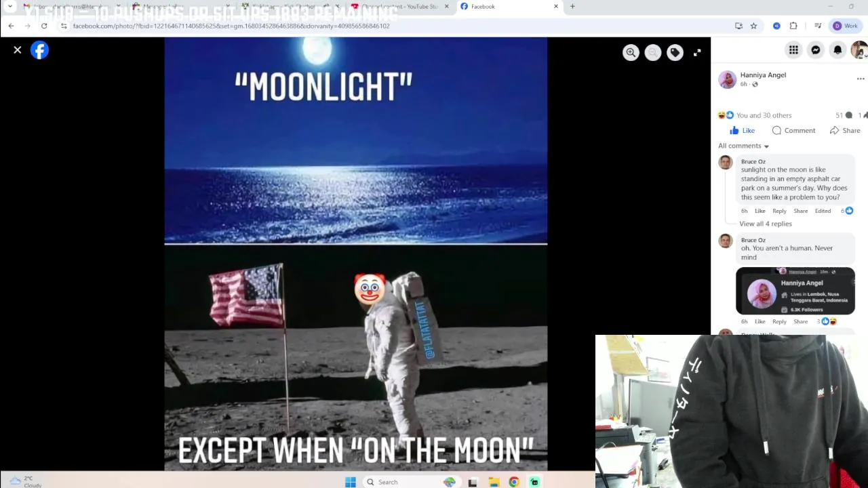Reply to Bruce Oz's sunlight comment

coord(780,211)
